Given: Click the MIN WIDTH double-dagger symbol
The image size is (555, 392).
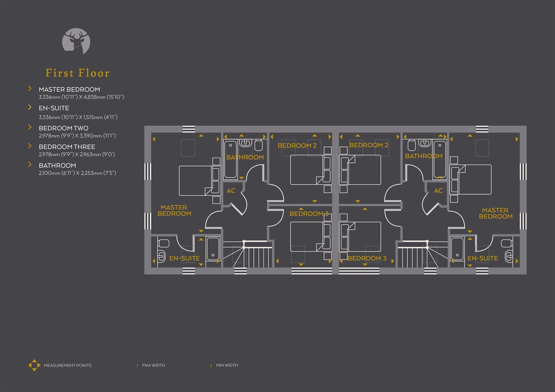Looking at the screenshot, I should tap(211, 365).
